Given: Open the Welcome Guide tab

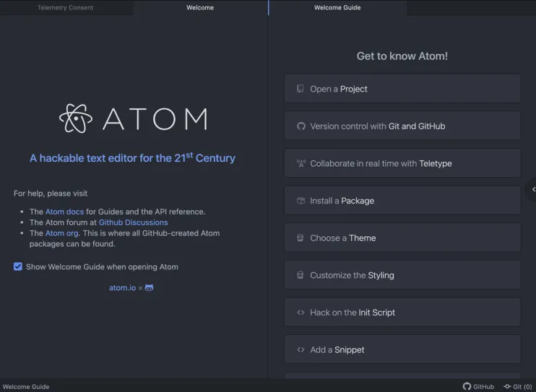Looking at the screenshot, I should click(337, 7).
